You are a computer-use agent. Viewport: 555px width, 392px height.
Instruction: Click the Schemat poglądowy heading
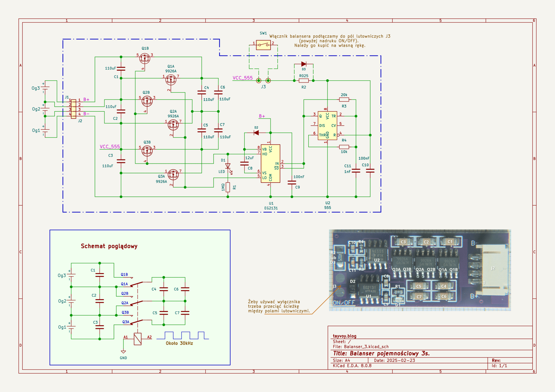(109, 246)
